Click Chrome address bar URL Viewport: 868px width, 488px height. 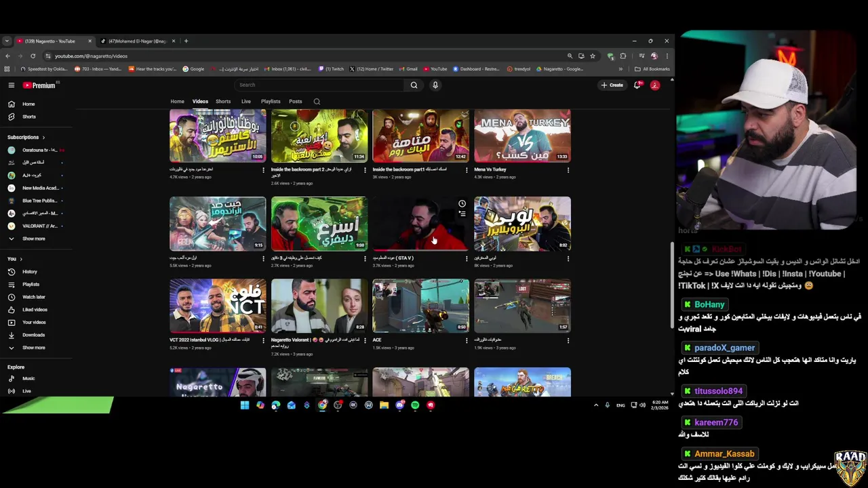click(91, 56)
